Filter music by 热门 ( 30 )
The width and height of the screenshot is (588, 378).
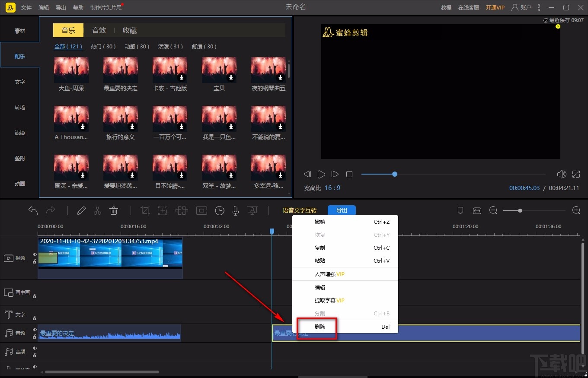(103, 47)
